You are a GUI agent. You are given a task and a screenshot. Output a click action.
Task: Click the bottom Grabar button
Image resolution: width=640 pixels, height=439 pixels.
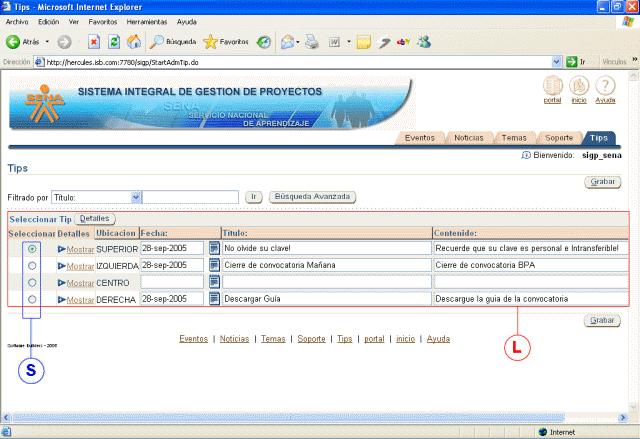(602, 321)
